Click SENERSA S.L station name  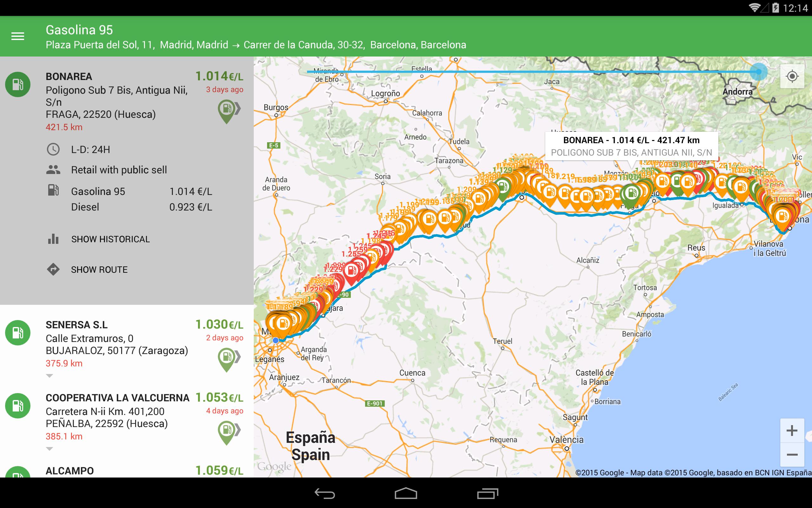pyautogui.click(x=76, y=325)
